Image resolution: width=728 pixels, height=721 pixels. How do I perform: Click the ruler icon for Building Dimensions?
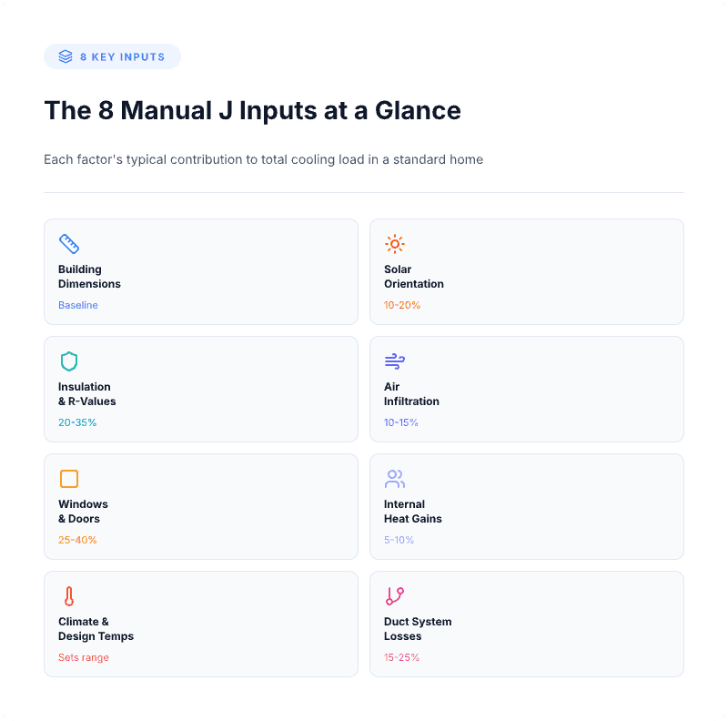[69, 243]
